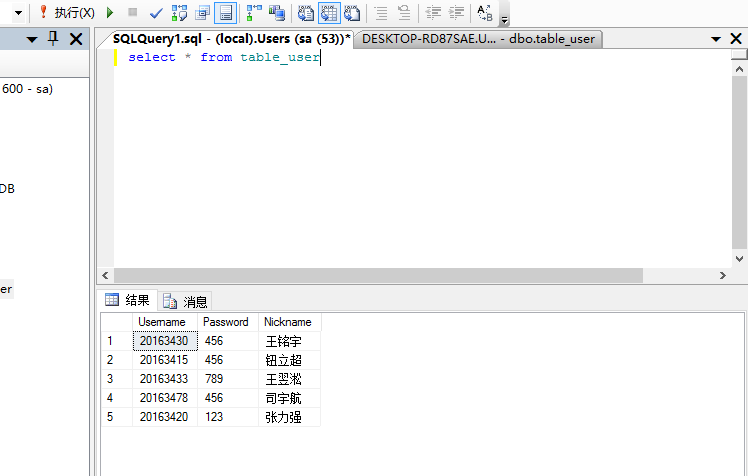Select the cell 20163415
Viewport: 748px width, 476px height.
(165, 360)
